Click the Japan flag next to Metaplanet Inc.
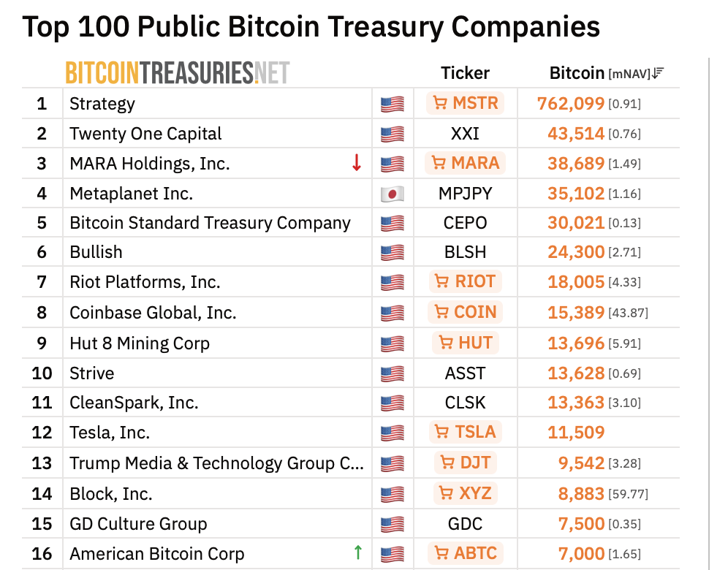The width and height of the screenshot is (728, 570). pos(392,193)
